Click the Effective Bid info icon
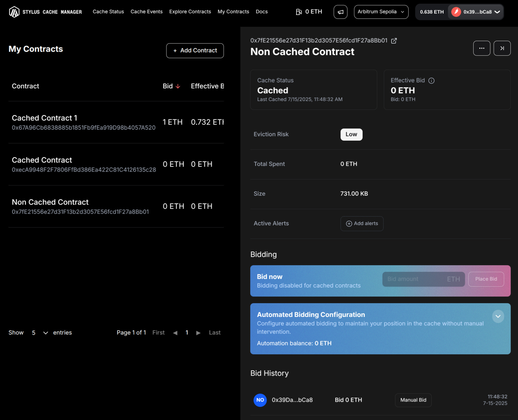Viewport: 518px width, 420px height. 431,81
